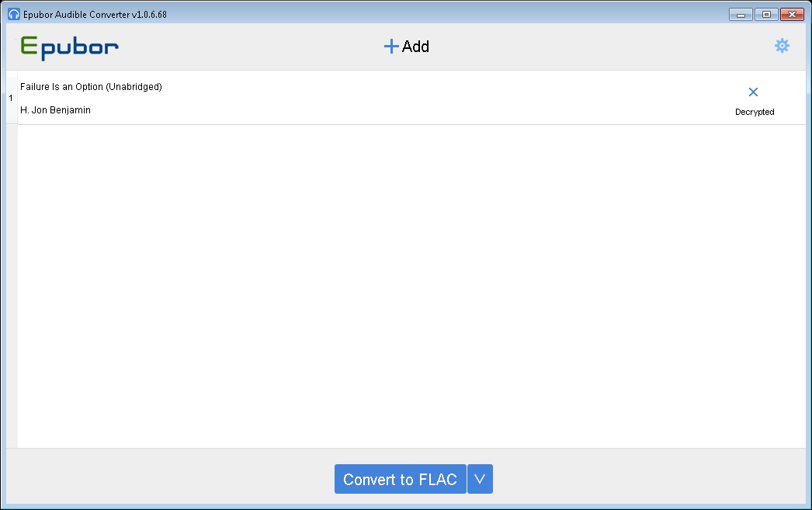Select the 'Failure Is an Option (Unabridged)' title
812x510 pixels.
[91, 87]
